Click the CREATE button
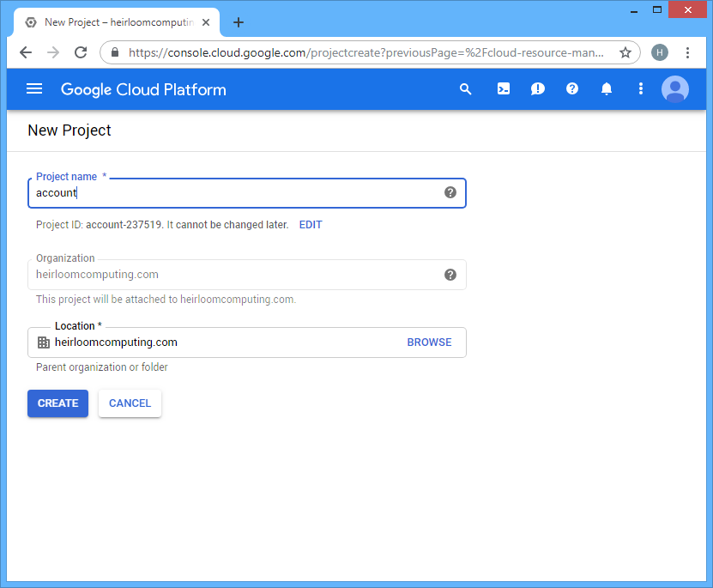The height and width of the screenshot is (588, 713). pos(57,403)
